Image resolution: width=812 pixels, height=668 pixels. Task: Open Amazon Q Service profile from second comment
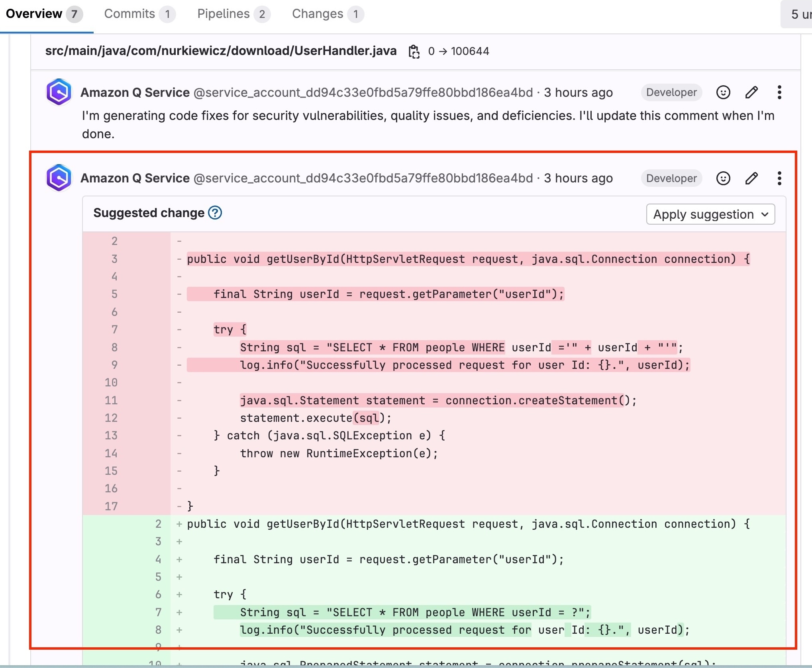point(135,178)
